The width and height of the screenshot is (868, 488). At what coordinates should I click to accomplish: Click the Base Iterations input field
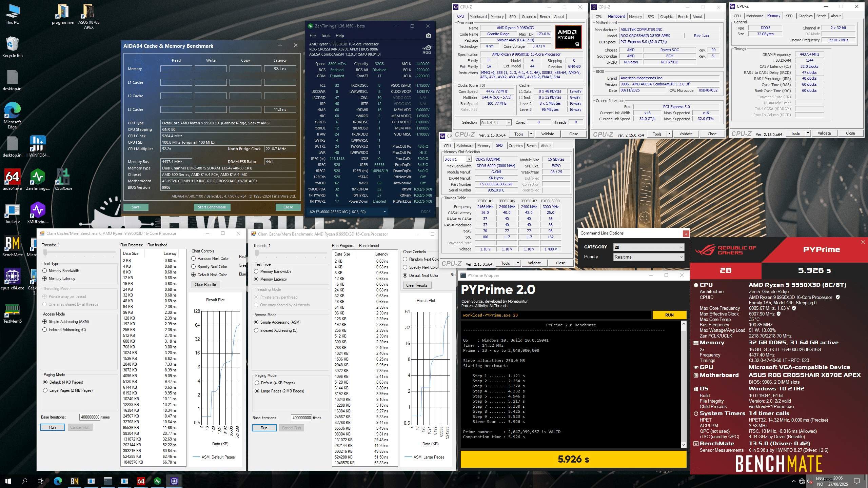point(90,417)
